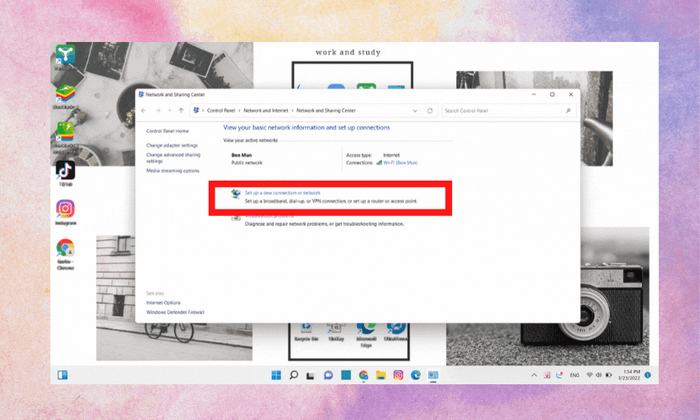Click the volume speaker tray icon

coord(599,375)
